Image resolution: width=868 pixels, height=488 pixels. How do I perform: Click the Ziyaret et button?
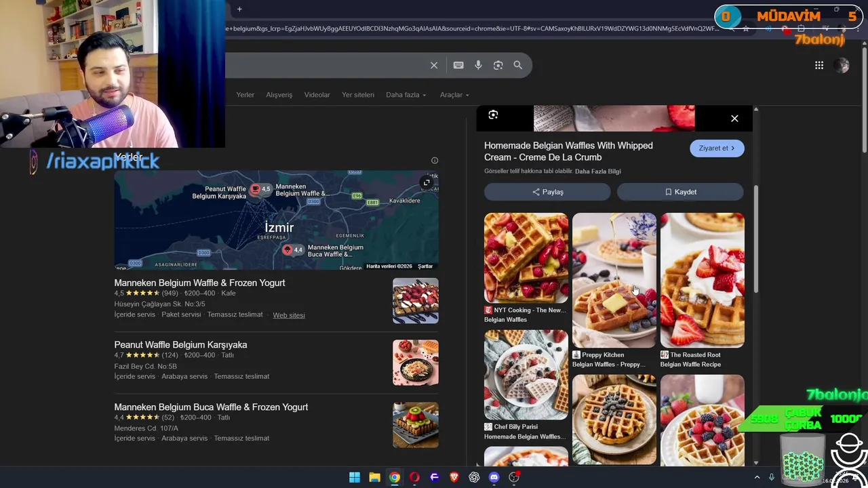pyautogui.click(x=717, y=148)
